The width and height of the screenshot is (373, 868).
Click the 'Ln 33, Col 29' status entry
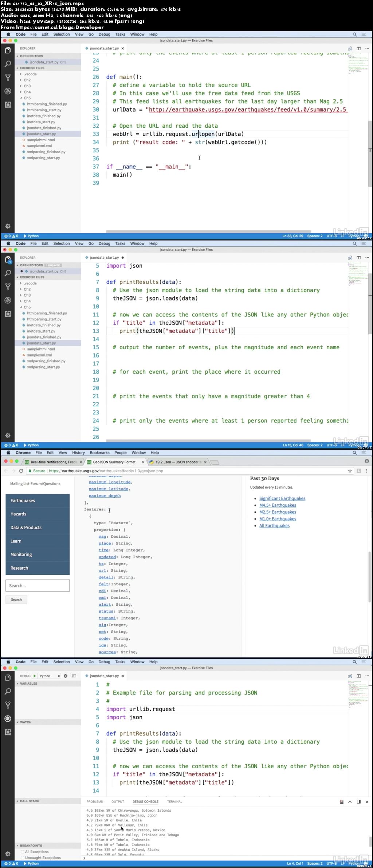point(293,236)
